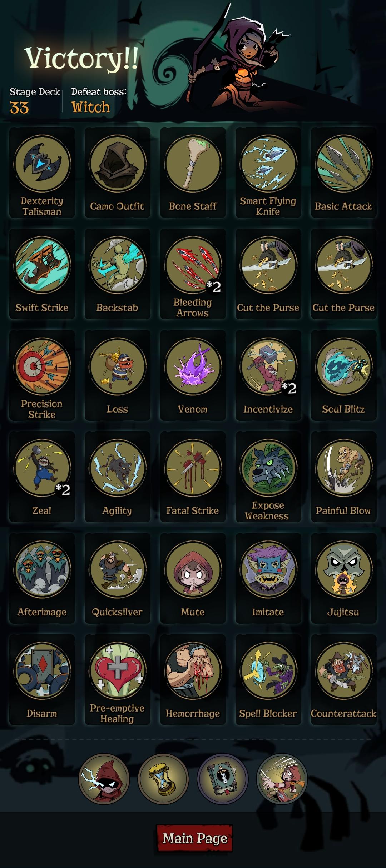Choose the Precision Strike target icon

[x=42, y=366]
